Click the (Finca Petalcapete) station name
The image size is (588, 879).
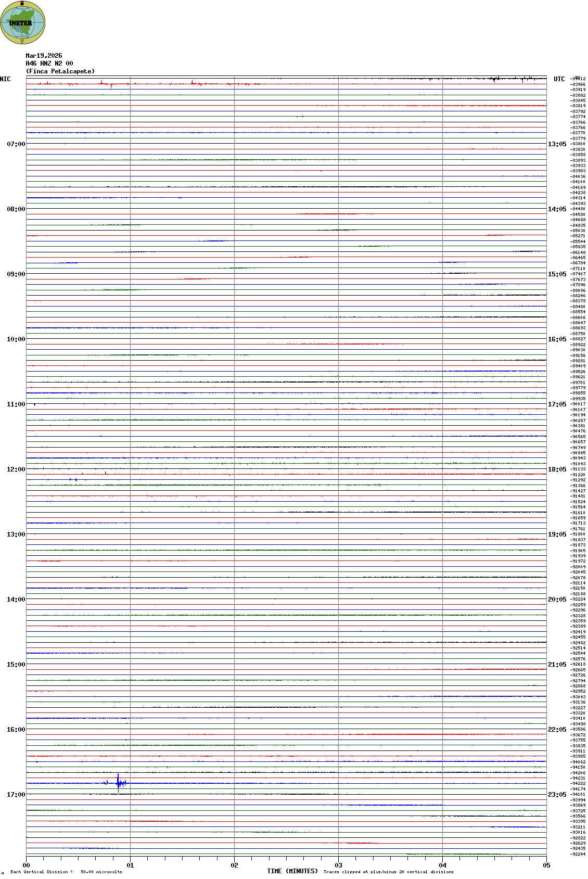click(x=60, y=71)
